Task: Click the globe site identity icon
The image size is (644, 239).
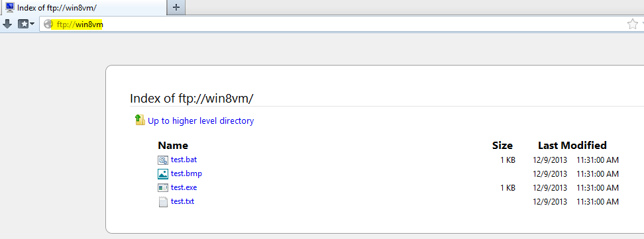Action: pyautogui.click(x=48, y=24)
